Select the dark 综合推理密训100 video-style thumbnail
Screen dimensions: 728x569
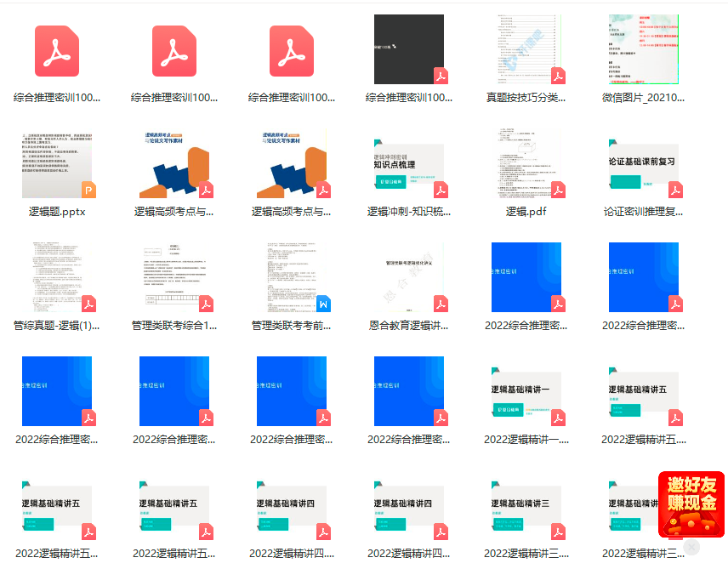click(409, 49)
